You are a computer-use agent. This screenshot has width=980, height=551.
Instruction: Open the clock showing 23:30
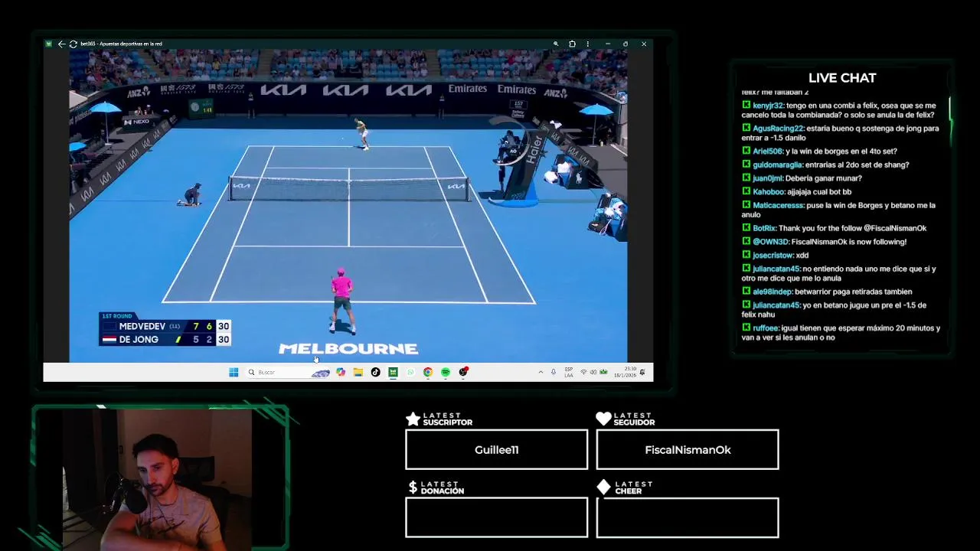pyautogui.click(x=624, y=372)
